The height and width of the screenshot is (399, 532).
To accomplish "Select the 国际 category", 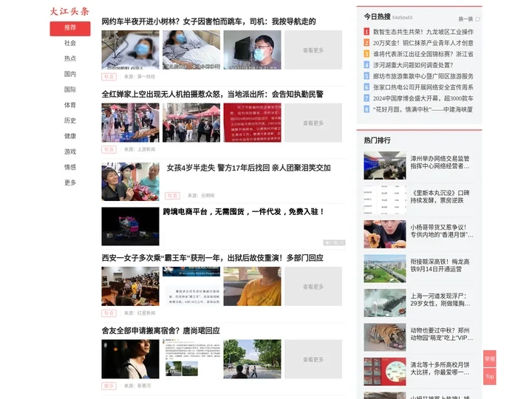I will click(x=70, y=89).
